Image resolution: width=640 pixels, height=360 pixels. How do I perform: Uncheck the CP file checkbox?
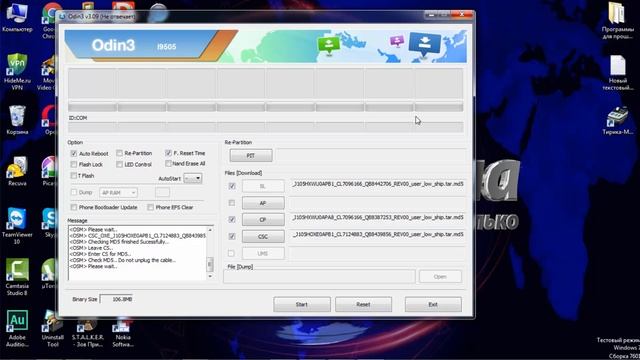coord(232,220)
